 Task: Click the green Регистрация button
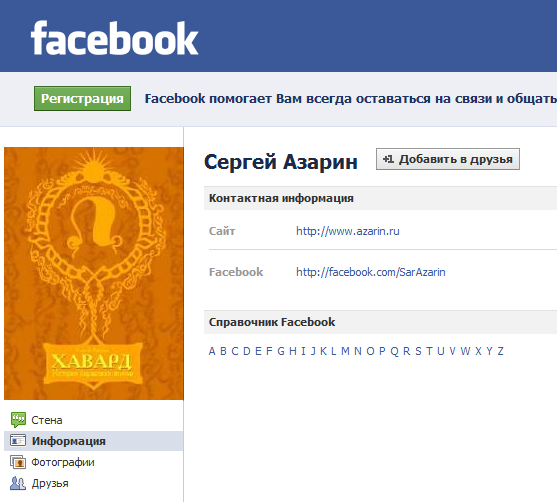82,98
